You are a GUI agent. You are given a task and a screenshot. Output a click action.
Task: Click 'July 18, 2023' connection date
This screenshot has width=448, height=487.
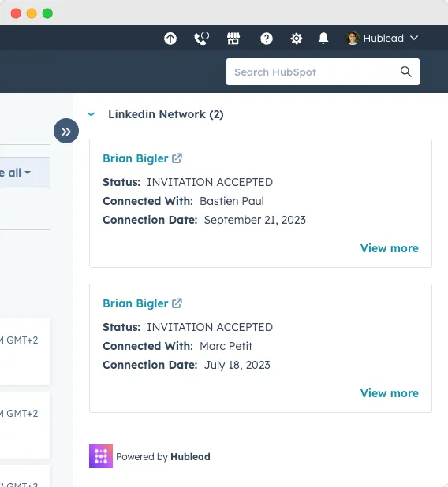(x=237, y=366)
